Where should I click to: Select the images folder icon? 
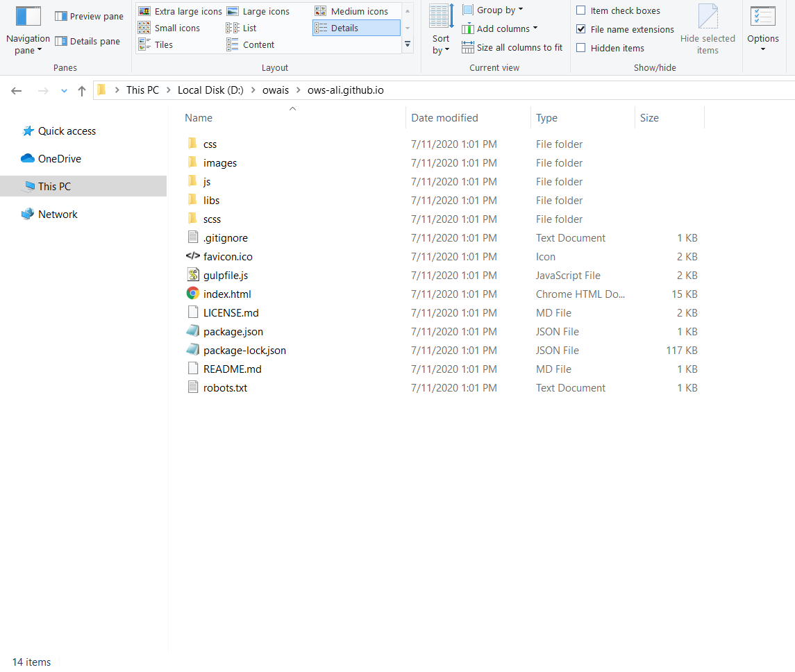pos(192,162)
